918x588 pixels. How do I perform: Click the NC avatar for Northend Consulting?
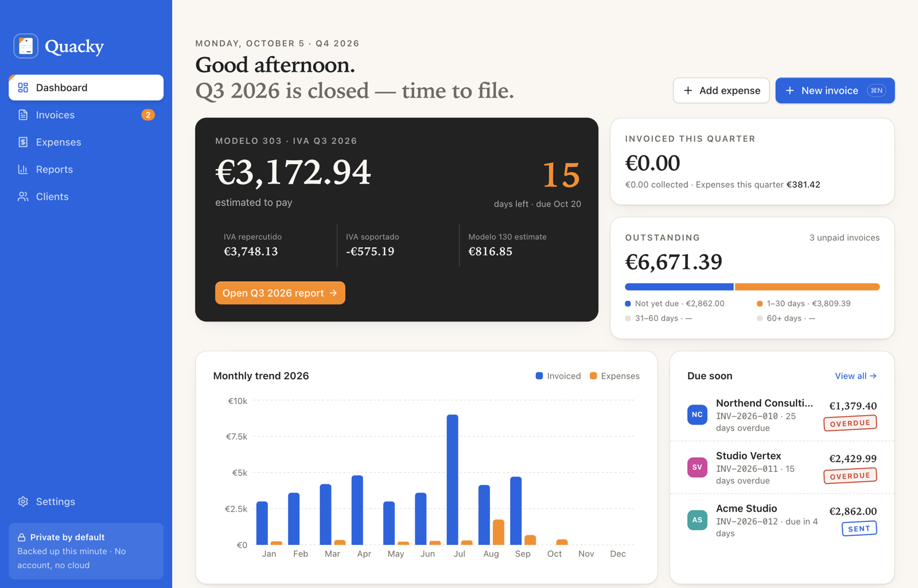click(697, 414)
